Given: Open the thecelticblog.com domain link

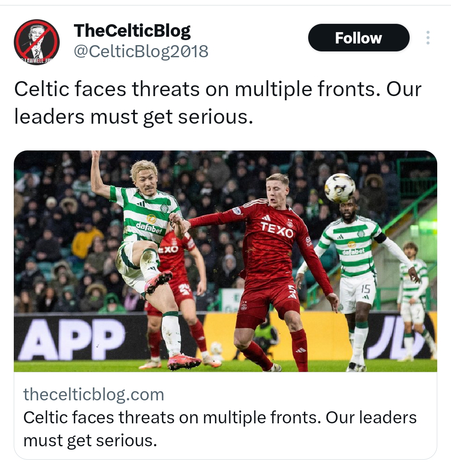Looking at the screenshot, I should click(94, 395).
